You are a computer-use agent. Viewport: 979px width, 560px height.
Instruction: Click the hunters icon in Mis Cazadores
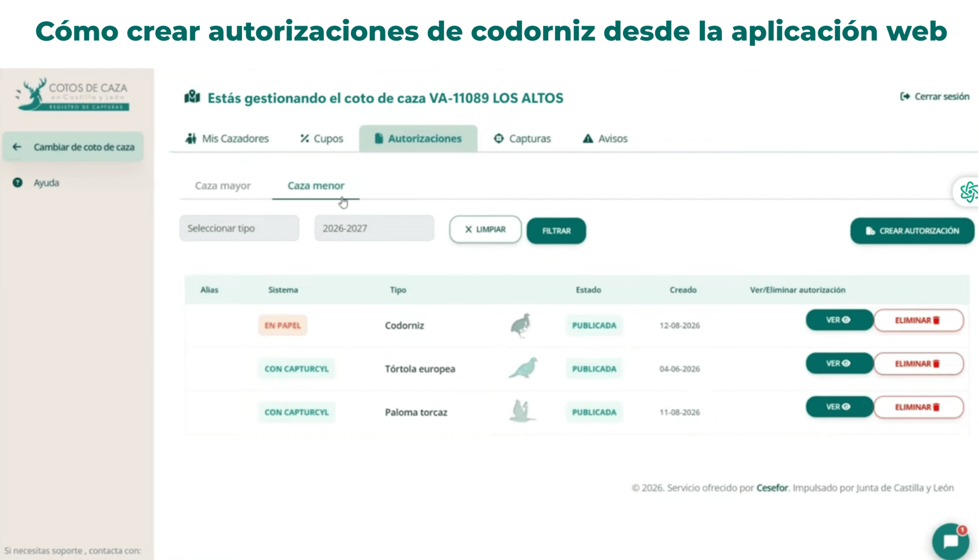point(191,139)
